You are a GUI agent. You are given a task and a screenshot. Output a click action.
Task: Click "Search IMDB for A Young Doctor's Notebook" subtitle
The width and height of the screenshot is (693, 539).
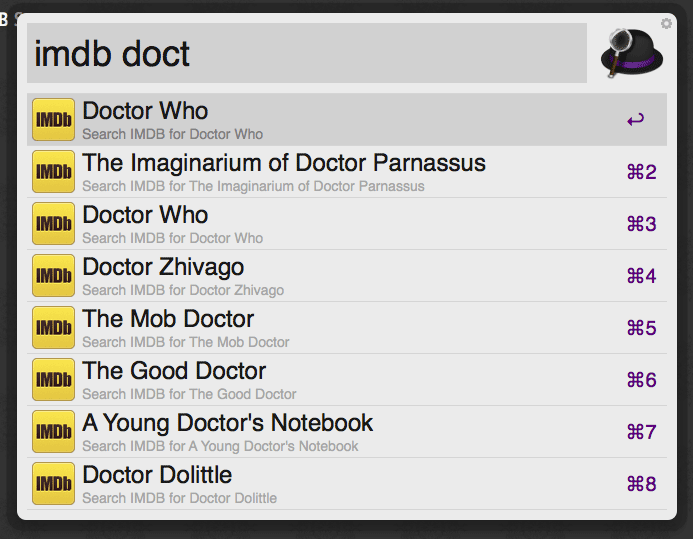coord(220,446)
